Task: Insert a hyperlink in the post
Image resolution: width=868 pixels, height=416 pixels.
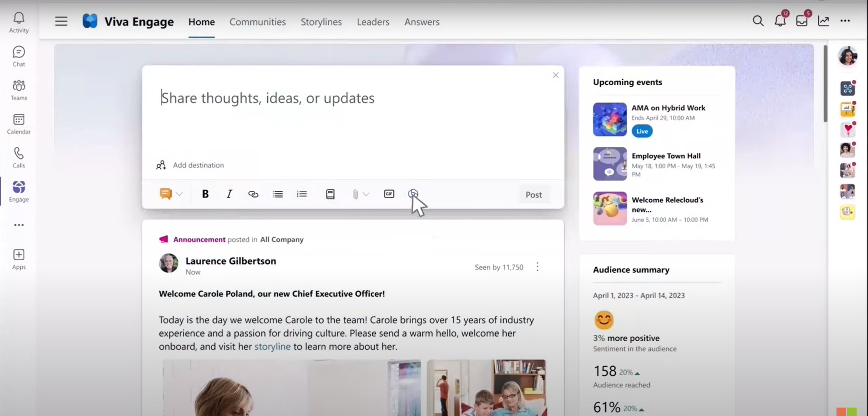Action: [253, 194]
